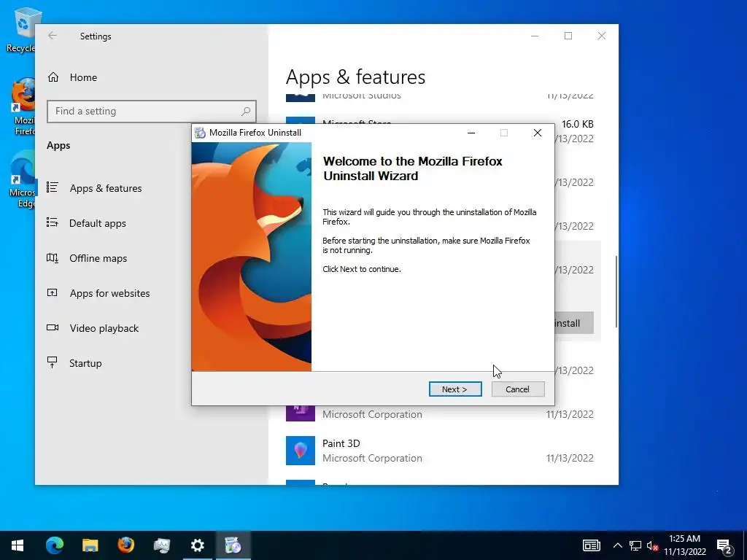Viewport: 747px width, 560px height.
Task: Click the Offline maps sidebar icon
Action: coord(53,258)
